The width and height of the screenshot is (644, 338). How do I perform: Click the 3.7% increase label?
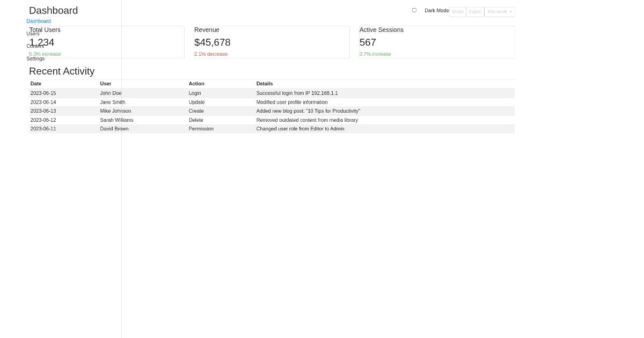[x=375, y=54]
